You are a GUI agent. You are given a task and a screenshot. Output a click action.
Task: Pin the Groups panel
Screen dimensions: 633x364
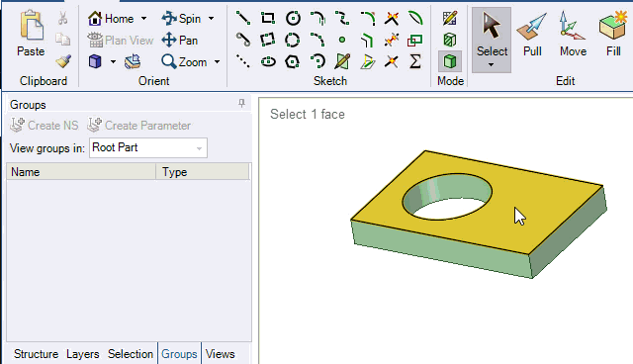click(241, 104)
